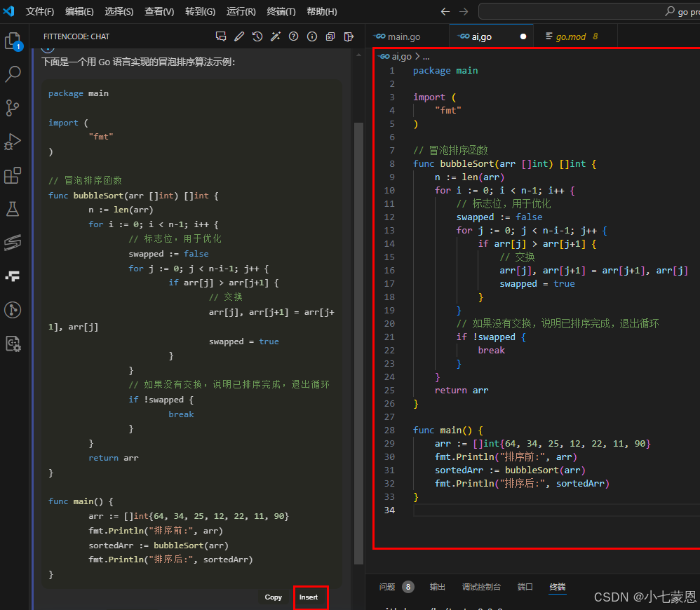Image resolution: width=700 pixels, height=610 pixels.
Task: Click the magic wand icon in chat header
Action: [276, 36]
